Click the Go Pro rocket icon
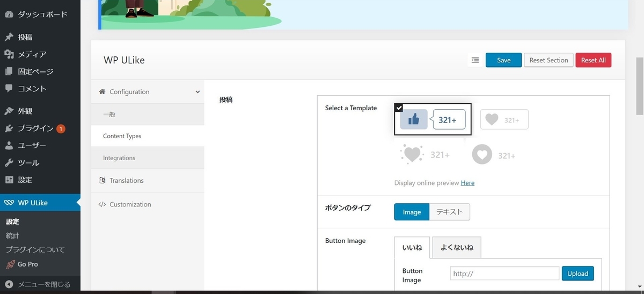The width and height of the screenshot is (644, 294). (10, 264)
